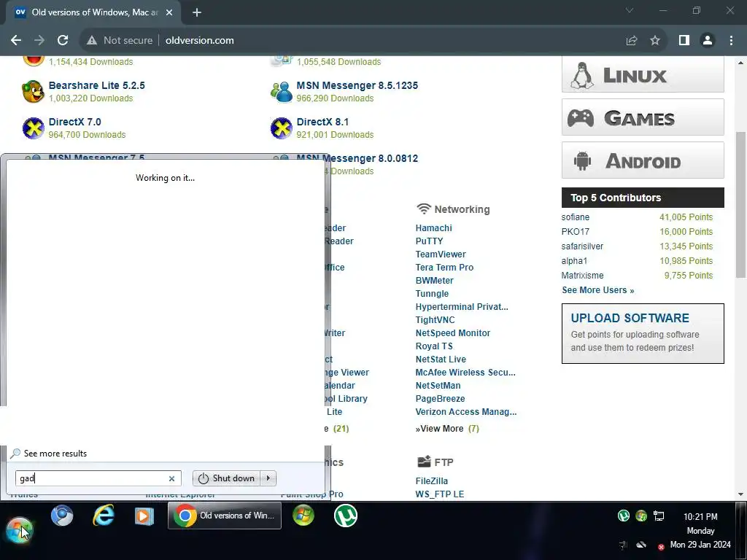Click the Bearshare Lite bear icon
Image resolution: width=747 pixels, height=560 pixels.
pyautogui.click(x=34, y=91)
